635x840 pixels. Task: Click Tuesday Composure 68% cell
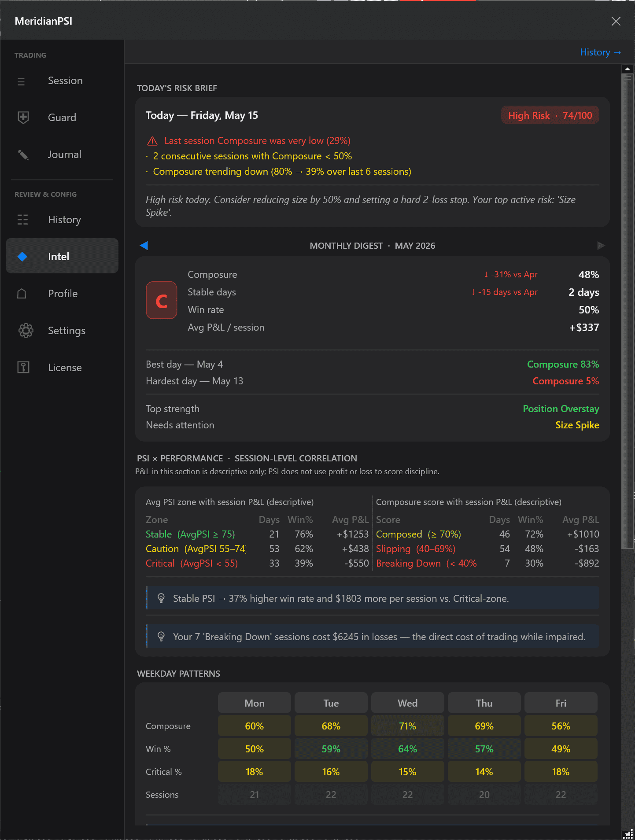(331, 726)
